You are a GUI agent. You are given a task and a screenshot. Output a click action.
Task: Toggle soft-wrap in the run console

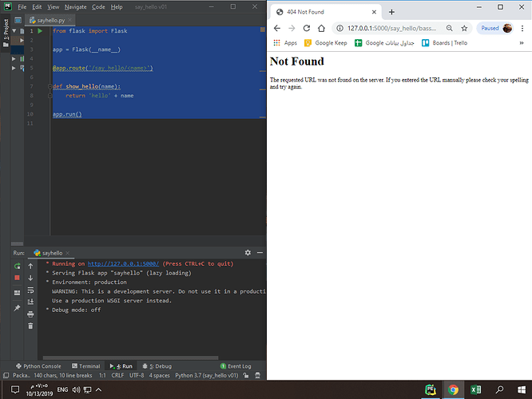point(30,290)
